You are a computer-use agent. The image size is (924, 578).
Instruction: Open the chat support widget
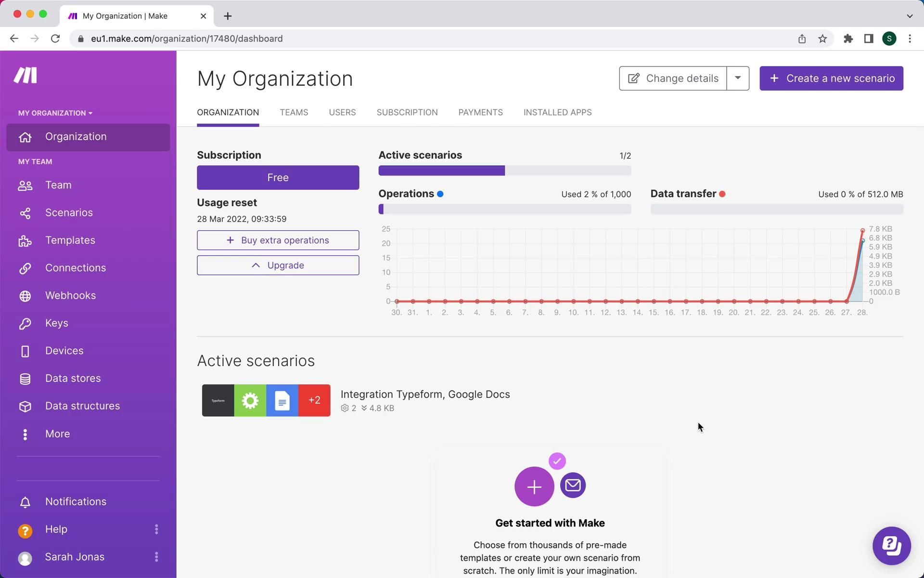click(x=891, y=546)
